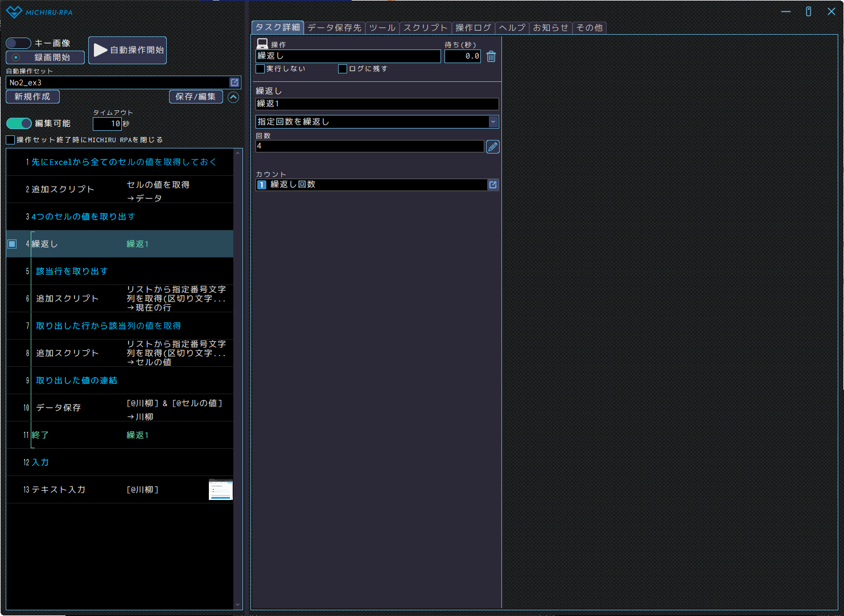Enable the ログに残す checkbox
Viewport: 844px width, 616px height.
click(343, 69)
